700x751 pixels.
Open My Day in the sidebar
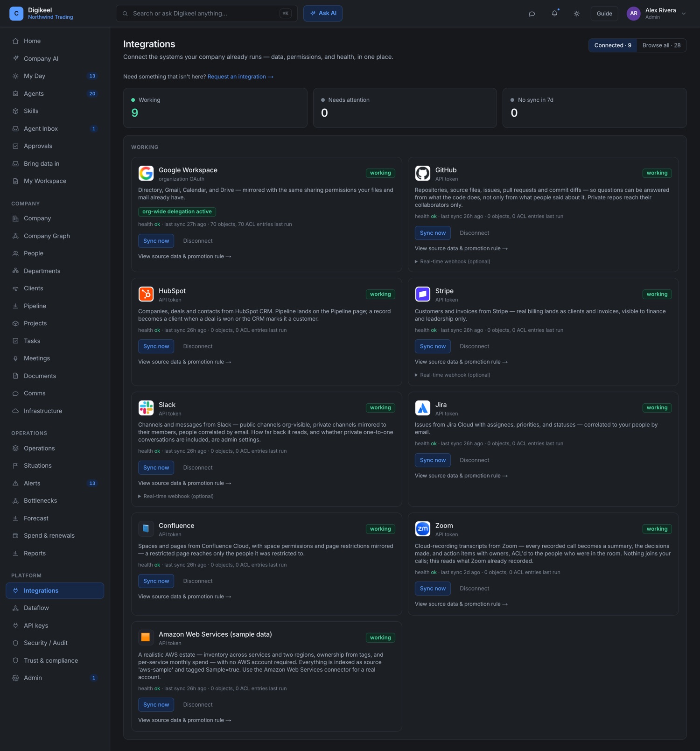tap(55, 76)
